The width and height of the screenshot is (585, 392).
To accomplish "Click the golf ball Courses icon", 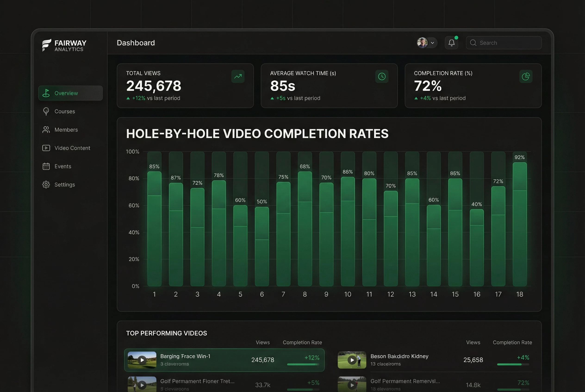I will click(x=46, y=111).
